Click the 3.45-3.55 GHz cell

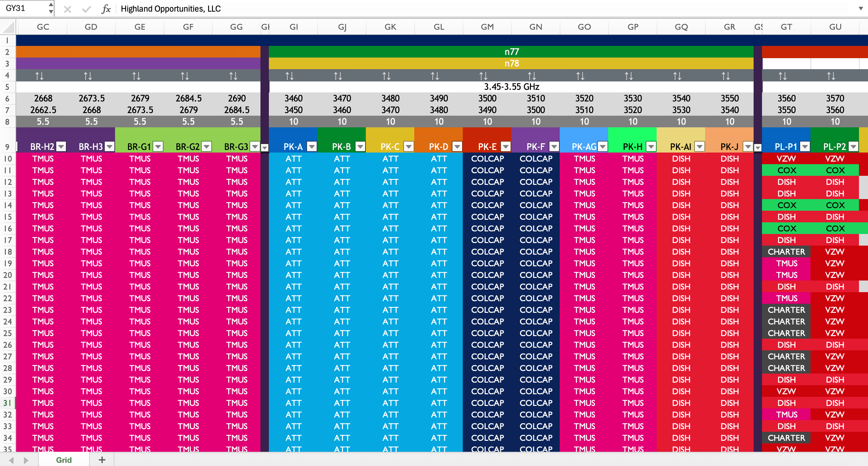point(511,87)
